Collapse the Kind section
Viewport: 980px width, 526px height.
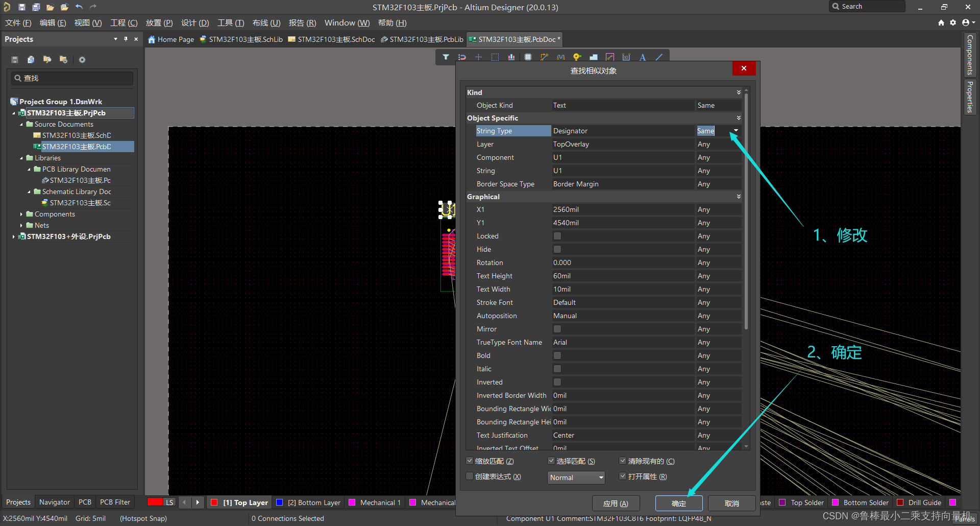(x=739, y=92)
